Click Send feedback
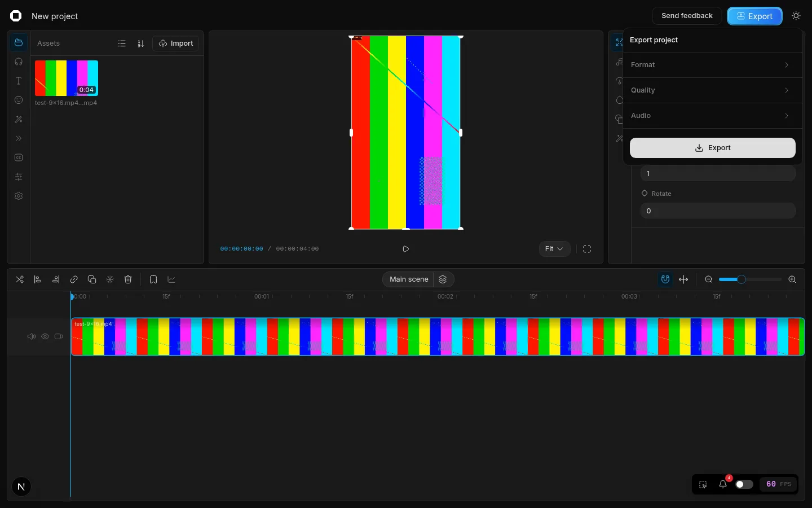Viewport: 812px width, 508px height. pos(687,16)
